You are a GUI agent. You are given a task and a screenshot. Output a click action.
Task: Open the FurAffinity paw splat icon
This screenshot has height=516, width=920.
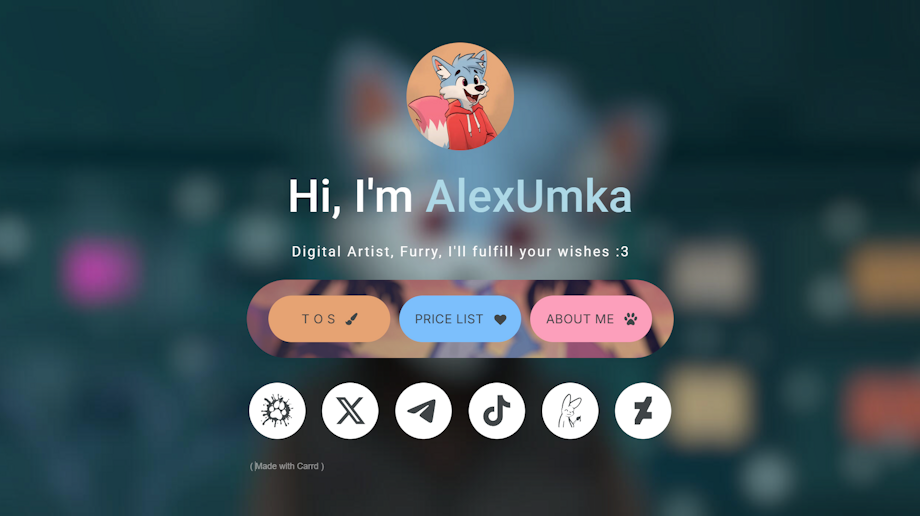[277, 411]
